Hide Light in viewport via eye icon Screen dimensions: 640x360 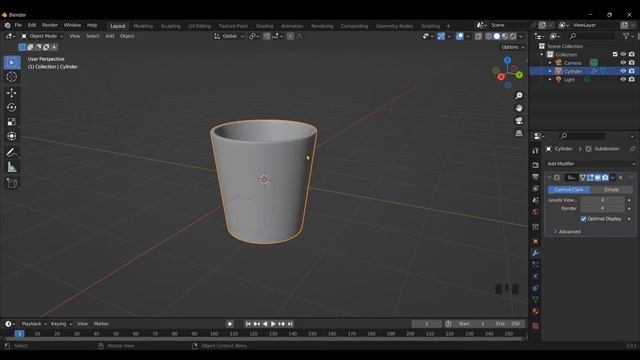click(623, 79)
